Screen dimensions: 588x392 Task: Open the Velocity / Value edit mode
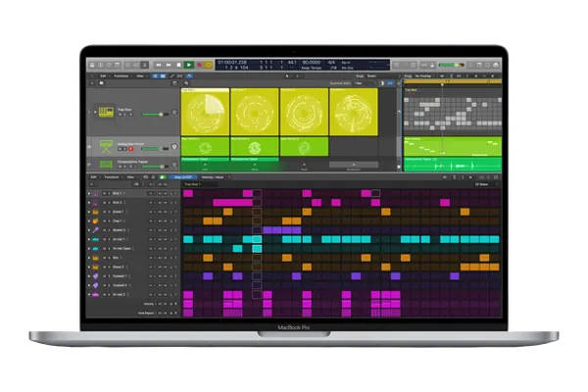tap(213, 177)
